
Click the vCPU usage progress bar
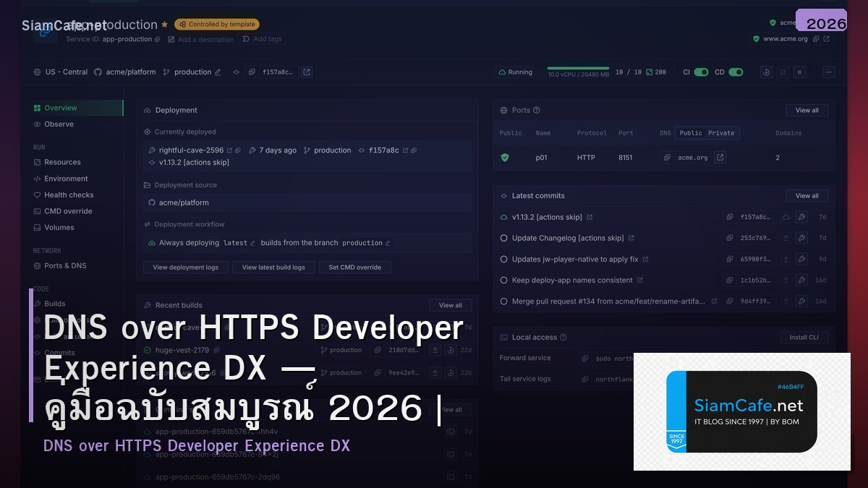tap(577, 69)
